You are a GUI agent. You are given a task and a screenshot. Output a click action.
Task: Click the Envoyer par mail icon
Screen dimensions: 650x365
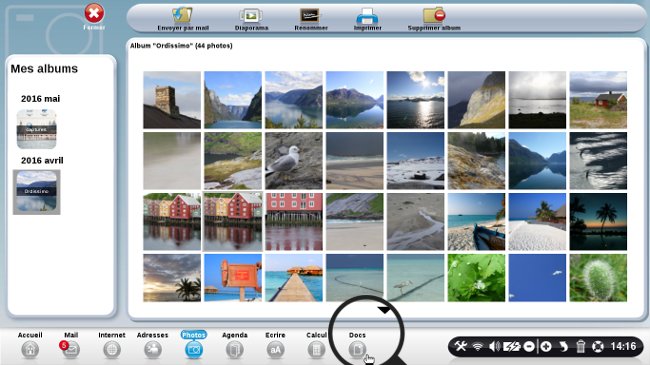pyautogui.click(x=183, y=15)
